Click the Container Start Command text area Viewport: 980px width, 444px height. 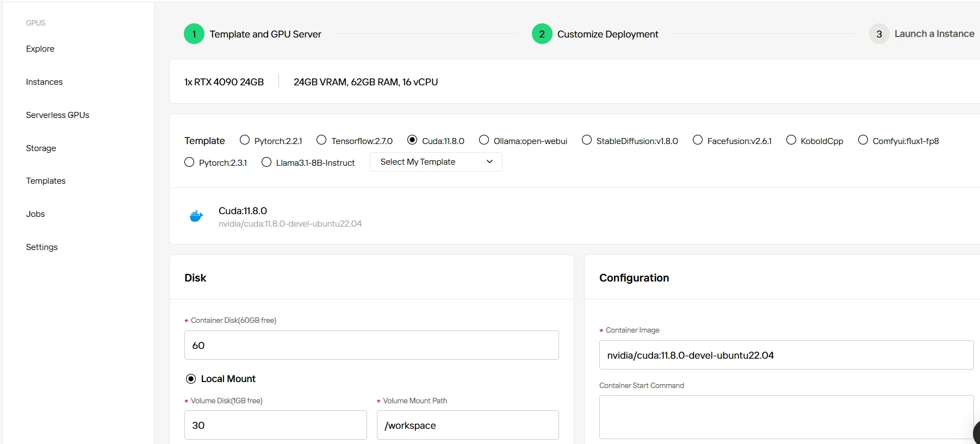click(786, 417)
